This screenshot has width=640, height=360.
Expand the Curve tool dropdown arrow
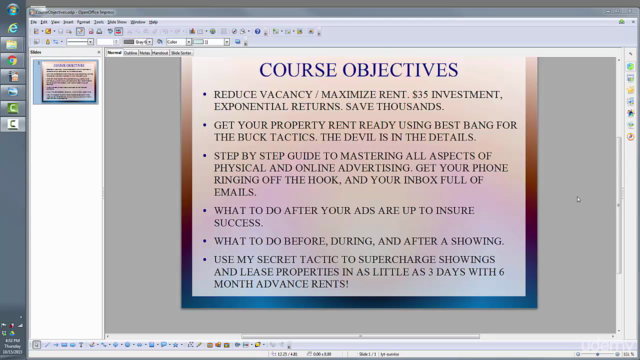point(98,345)
